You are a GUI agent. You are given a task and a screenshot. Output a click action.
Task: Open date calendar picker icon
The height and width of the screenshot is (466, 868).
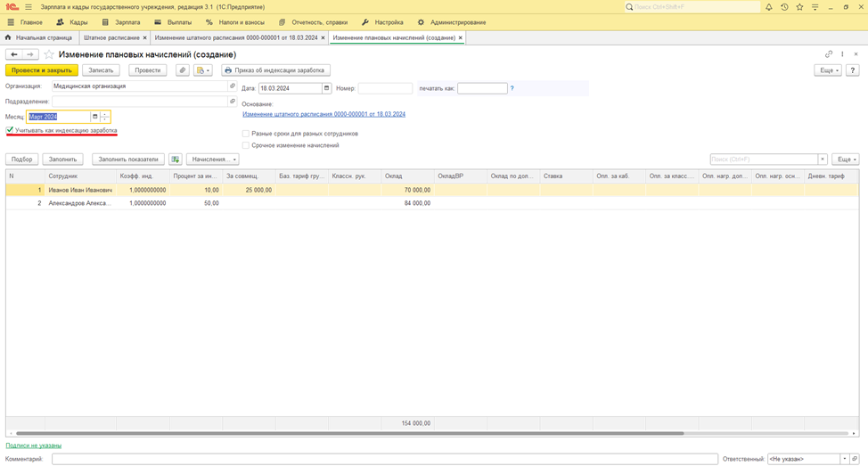326,88
